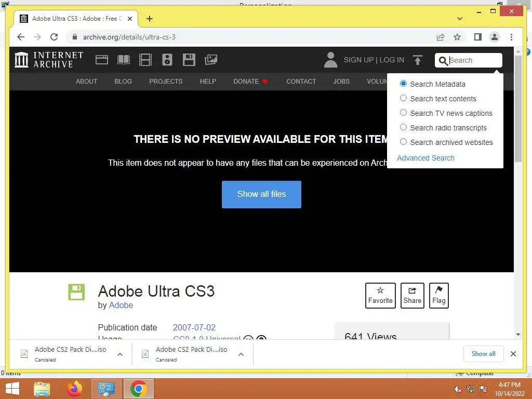The height and width of the screenshot is (399, 532).
Task: Click the Share this page icon in address bar
Action: click(x=441, y=37)
